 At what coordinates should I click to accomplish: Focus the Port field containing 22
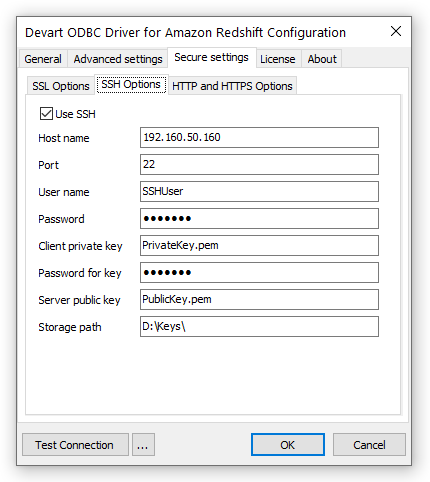pos(259,164)
